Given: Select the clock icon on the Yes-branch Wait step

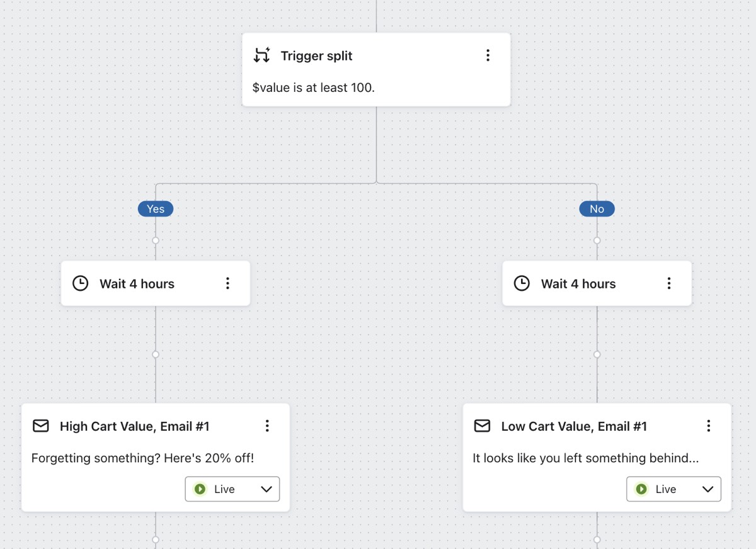Looking at the screenshot, I should [80, 283].
